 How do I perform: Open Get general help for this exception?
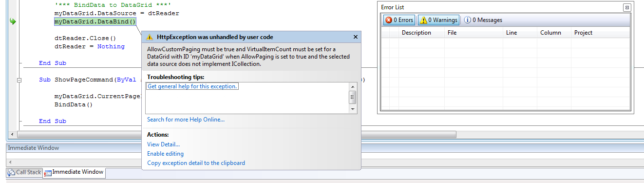(193, 86)
